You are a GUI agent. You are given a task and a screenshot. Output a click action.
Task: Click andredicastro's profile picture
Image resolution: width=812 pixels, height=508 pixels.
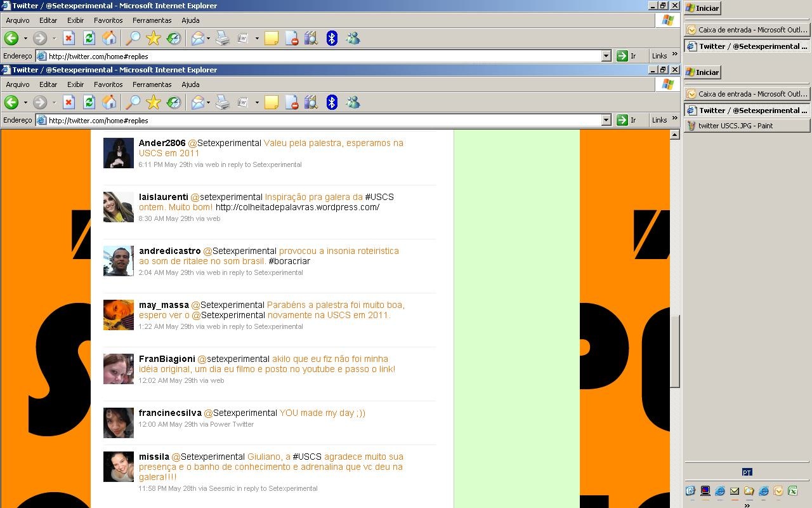(119, 261)
